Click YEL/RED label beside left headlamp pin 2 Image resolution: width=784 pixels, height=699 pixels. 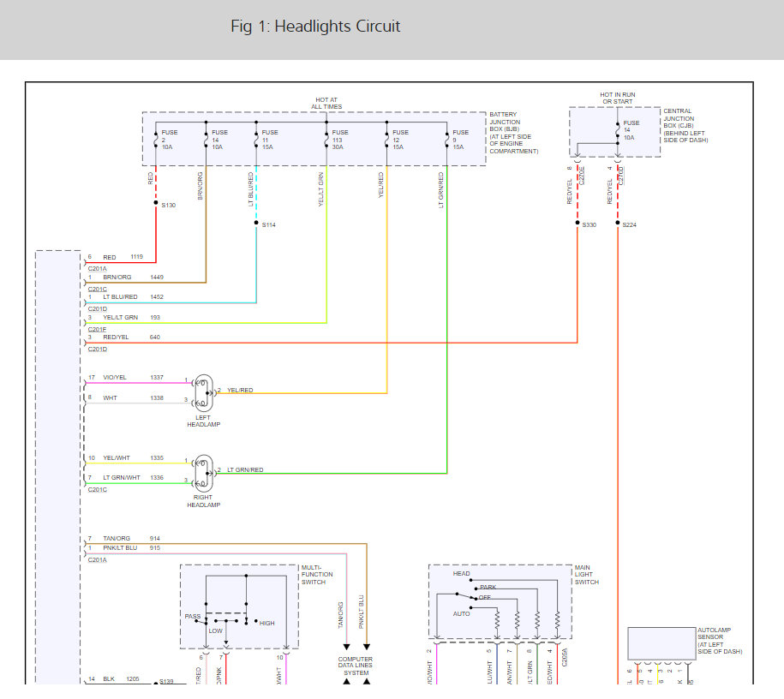pyautogui.click(x=240, y=390)
